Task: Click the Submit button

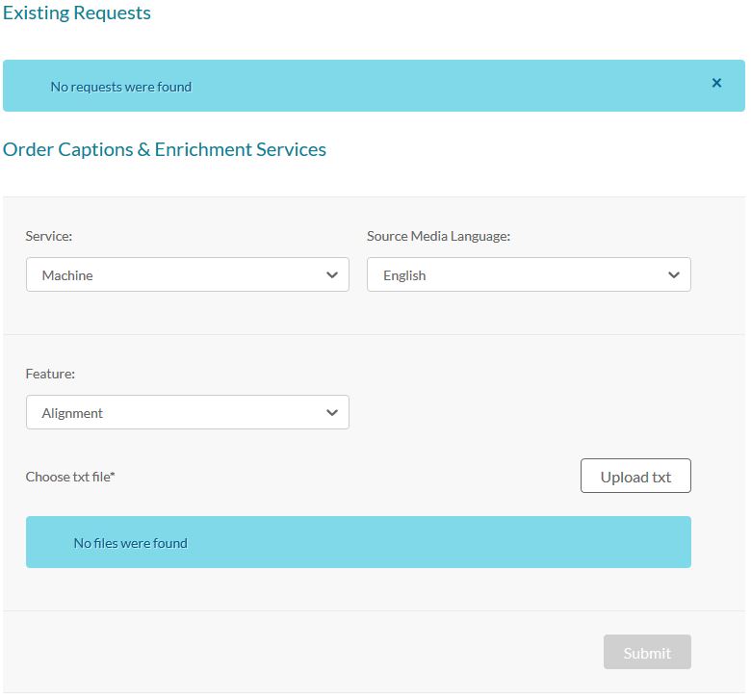Action: click(x=646, y=653)
